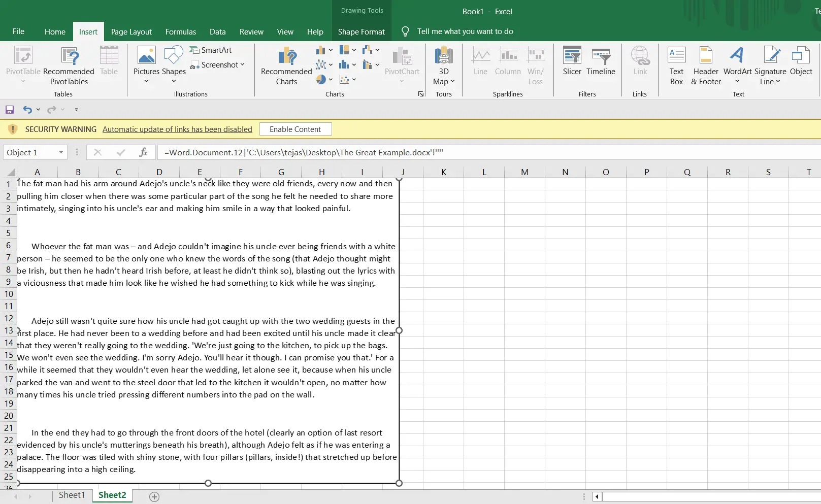Insert Pictures from the ribbon
Screen dimensions: 821x504
146,65
